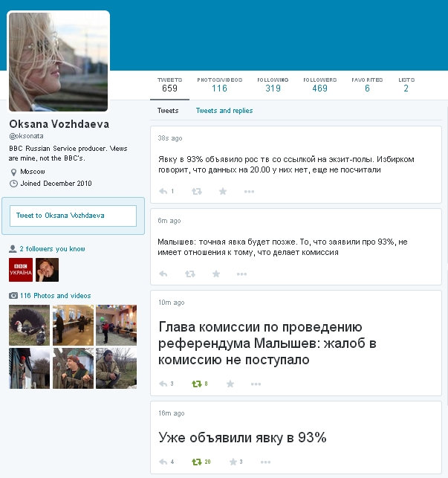The width and height of the screenshot is (448, 478).
Task: Favorite the 6m ago tweet
Action: (216, 274)
